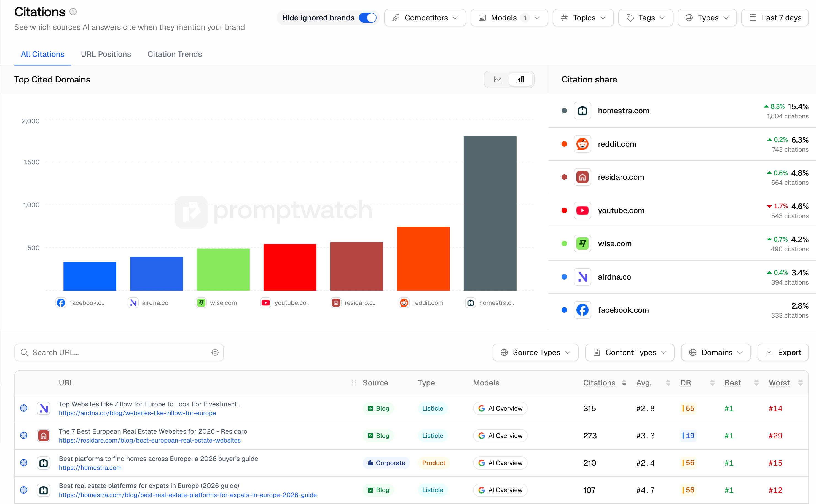Click the wise.com green bar in chart
Screen dimensions: 816x504
(x=223, y=270)
